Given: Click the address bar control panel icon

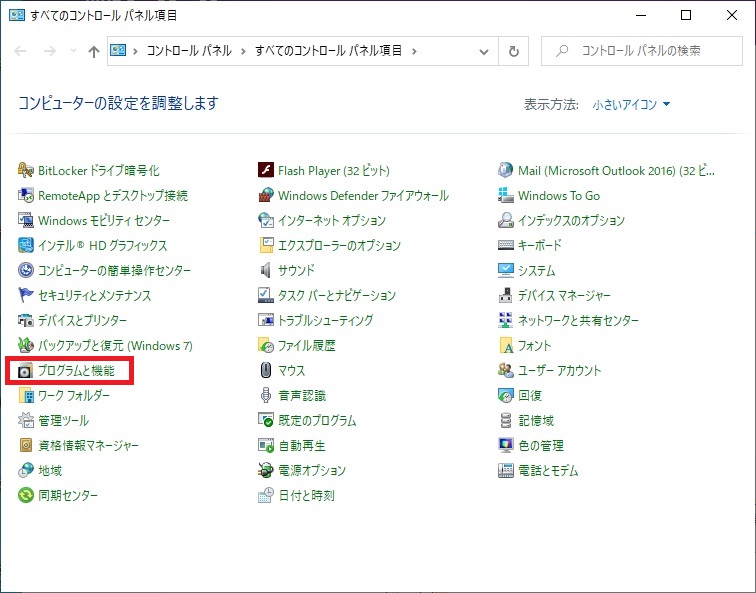Looking at the screenshot, I should tap(118, 50).
